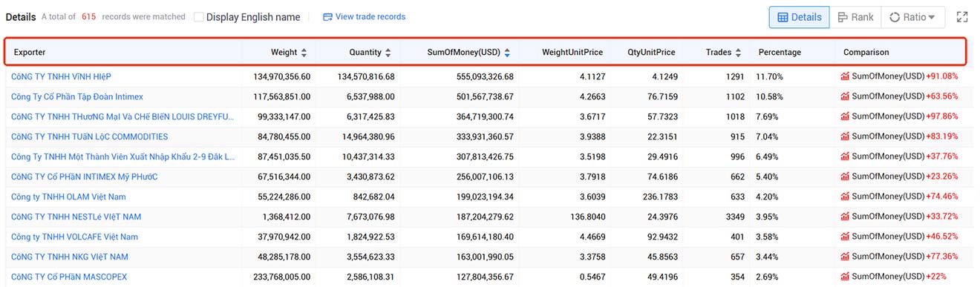Click the QtyUnitPrice column header

click(x=651, y=53)
